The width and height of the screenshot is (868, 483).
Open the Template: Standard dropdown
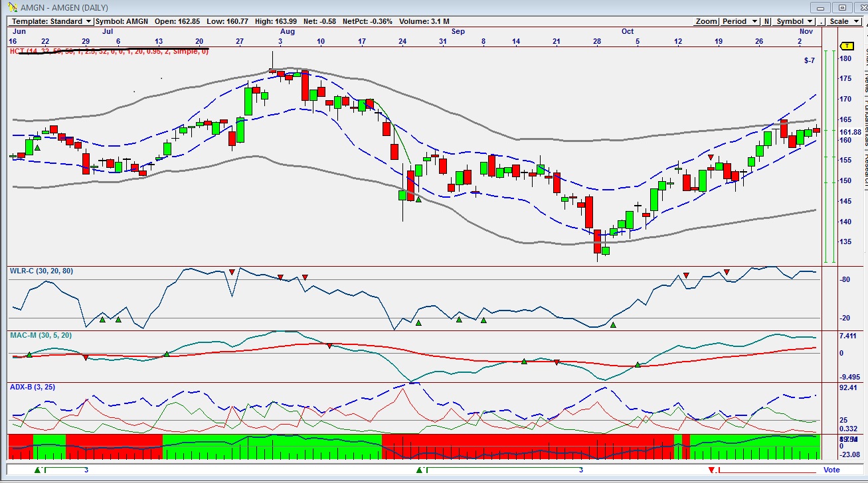point(51,21)
